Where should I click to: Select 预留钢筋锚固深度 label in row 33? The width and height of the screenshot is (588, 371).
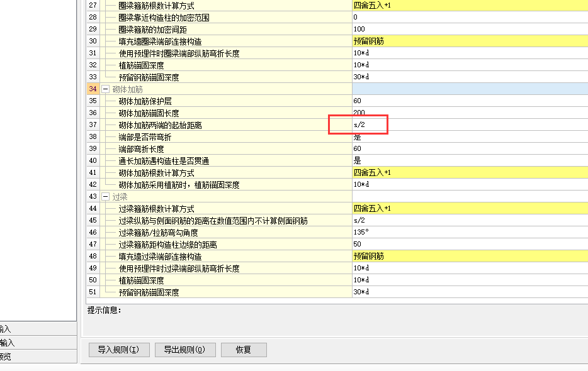tap(149, 77)
